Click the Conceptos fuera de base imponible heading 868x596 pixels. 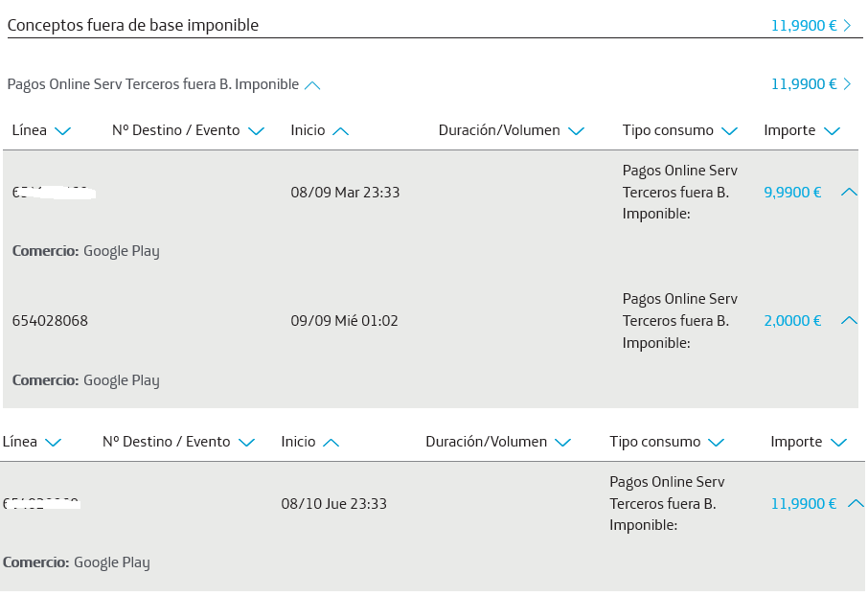click(133, 25)
